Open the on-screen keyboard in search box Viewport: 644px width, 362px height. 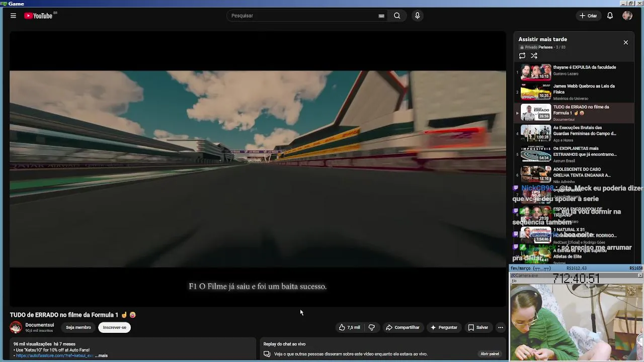381,16
